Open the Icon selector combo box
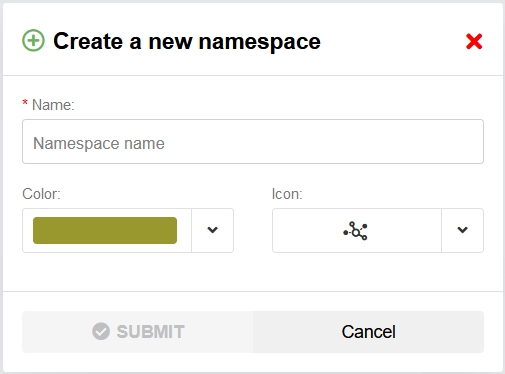The width and height of the screenshot is (505, 374). point(378,230)
